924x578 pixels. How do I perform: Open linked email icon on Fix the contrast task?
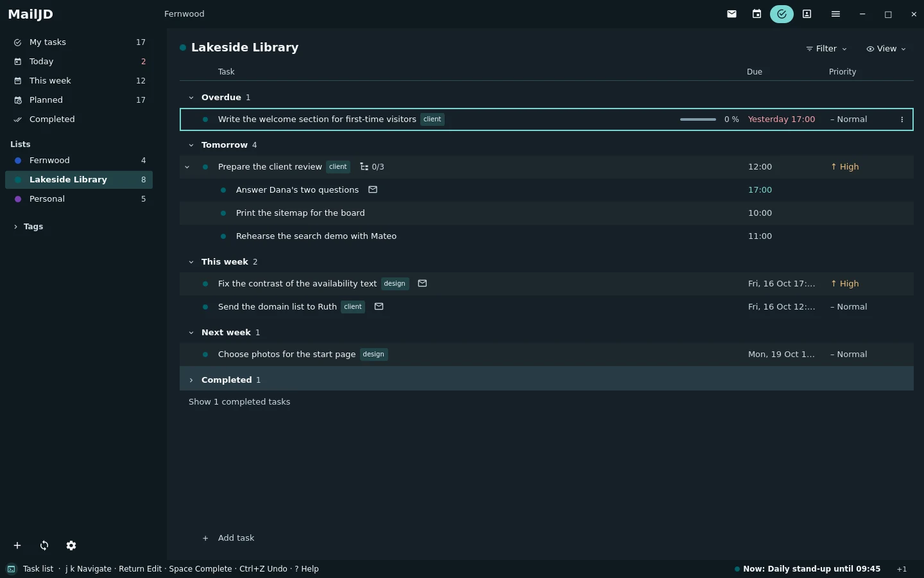(422, 283)
